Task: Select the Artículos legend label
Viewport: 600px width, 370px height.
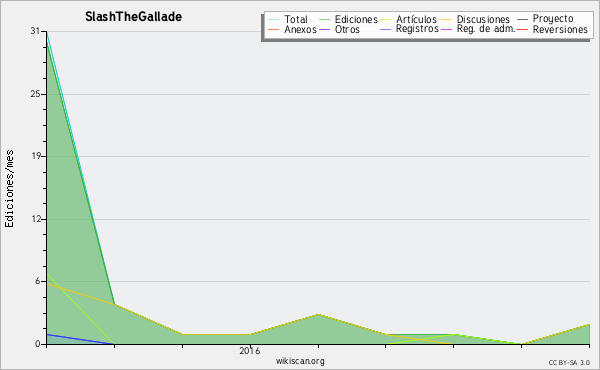Action: [x=416, y=20]
